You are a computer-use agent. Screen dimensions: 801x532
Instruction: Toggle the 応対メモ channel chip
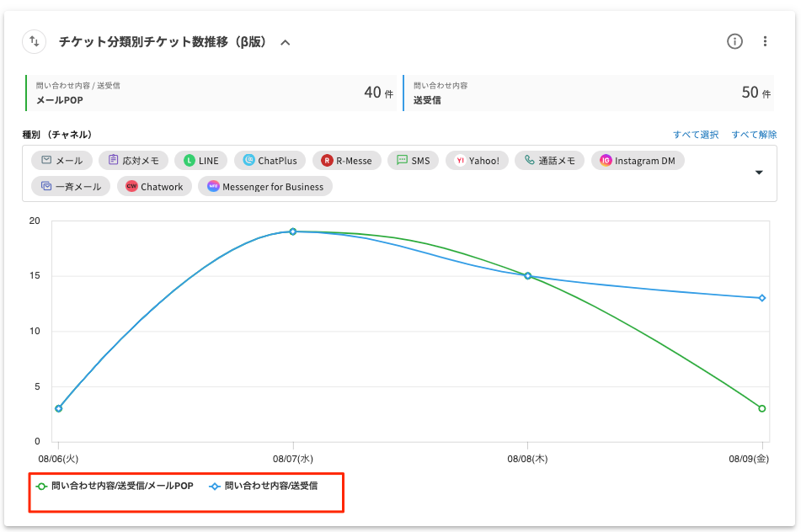pos(133,161)
